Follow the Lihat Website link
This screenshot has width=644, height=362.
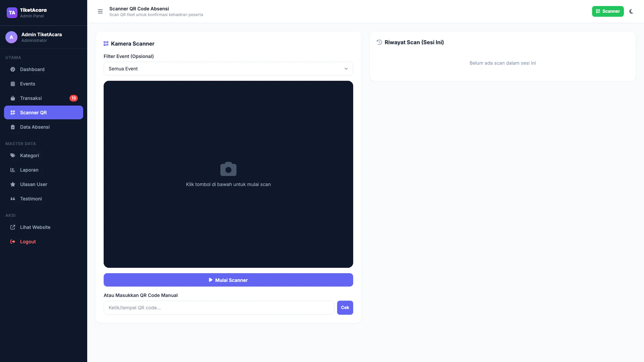44,227
